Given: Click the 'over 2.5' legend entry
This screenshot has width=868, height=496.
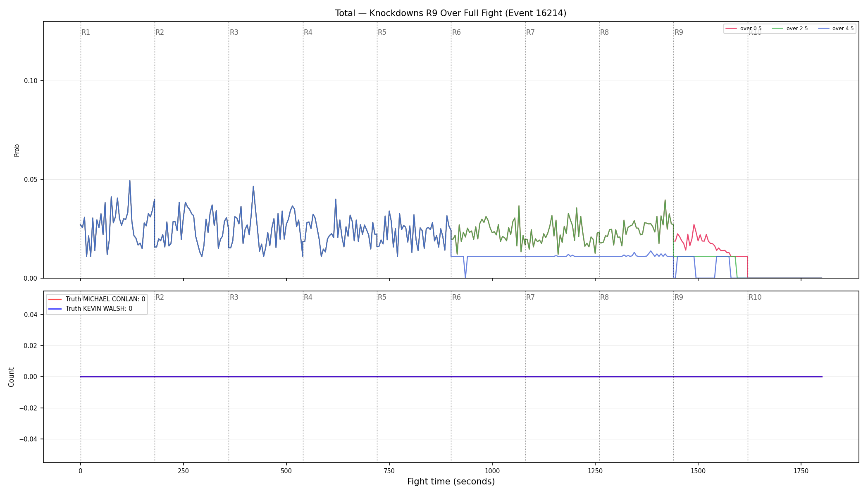Looking at the screenshot, I should 789,29.
